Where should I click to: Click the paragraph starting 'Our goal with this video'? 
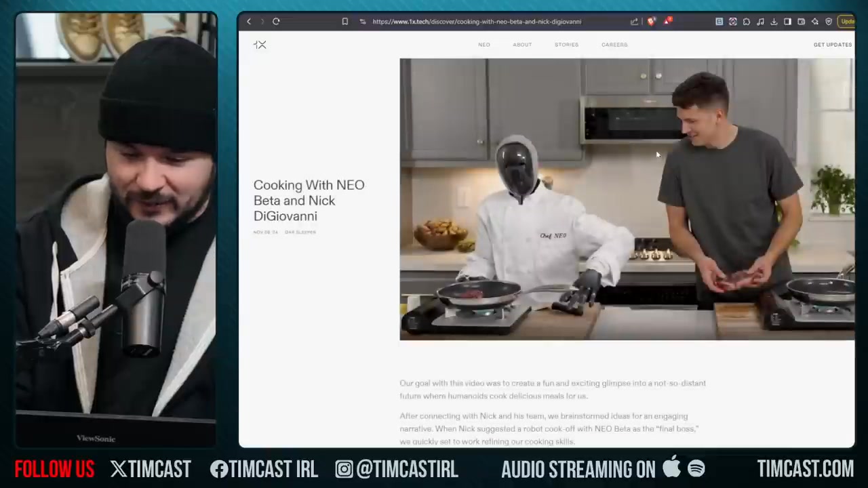tap(553, 390)
